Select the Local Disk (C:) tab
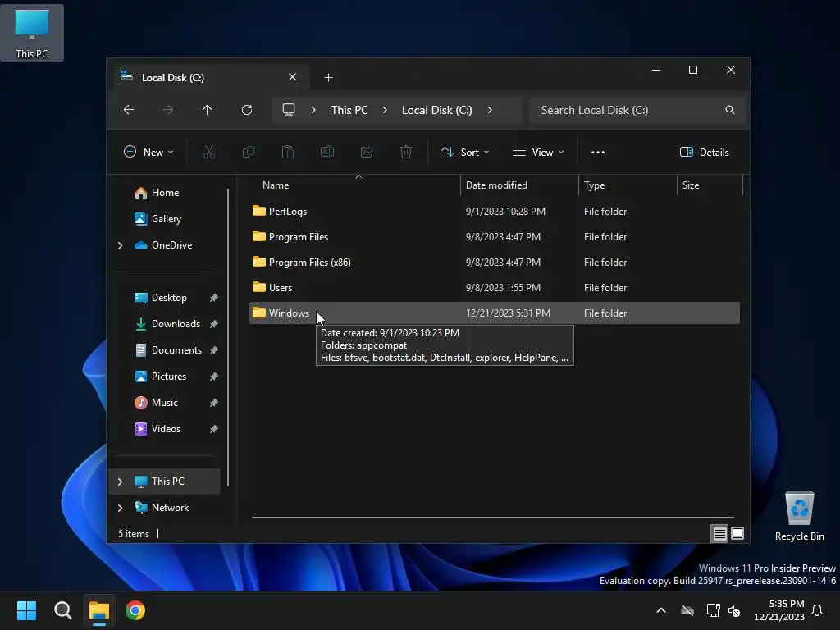Viewport: 840px width, 630px height. tap(209, 78)
